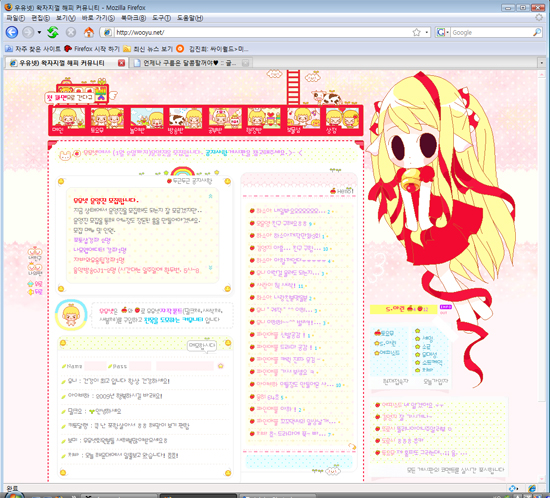Open the list-all-tabs dropdown arrow

pos(542,63)
